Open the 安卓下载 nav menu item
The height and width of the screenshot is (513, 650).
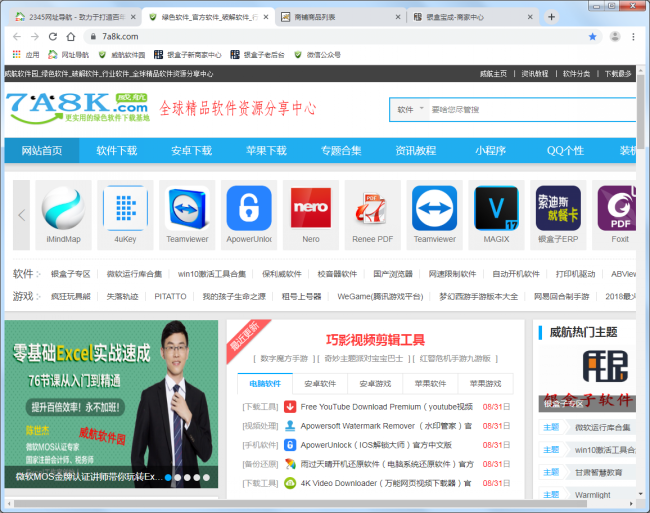192,150
